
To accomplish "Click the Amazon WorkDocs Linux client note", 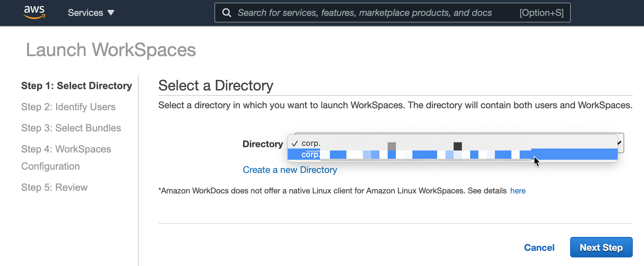I will [x=333, y=191].
